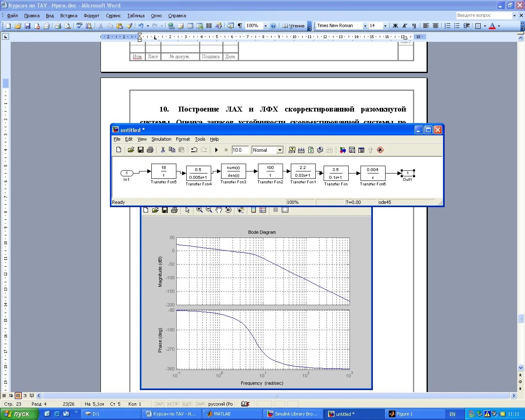Copy the selected Simulink block

[172, 150]
